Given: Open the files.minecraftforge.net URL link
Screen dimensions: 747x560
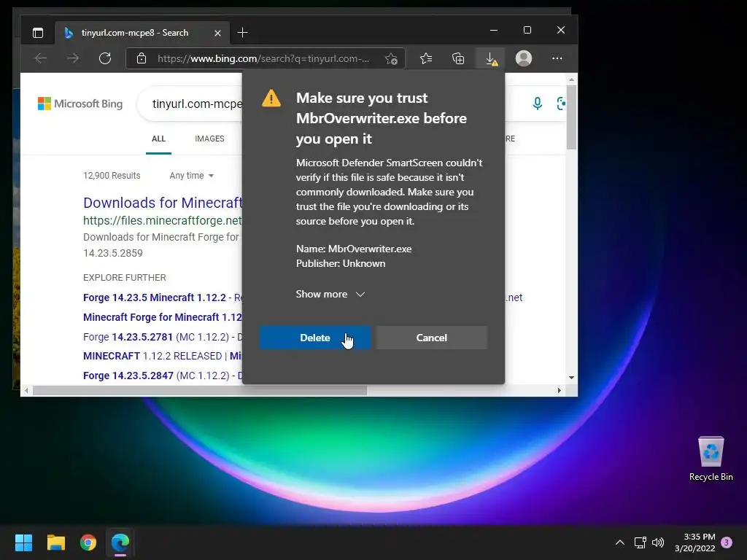Looking at the screenshot, I should tap(163, 220).
